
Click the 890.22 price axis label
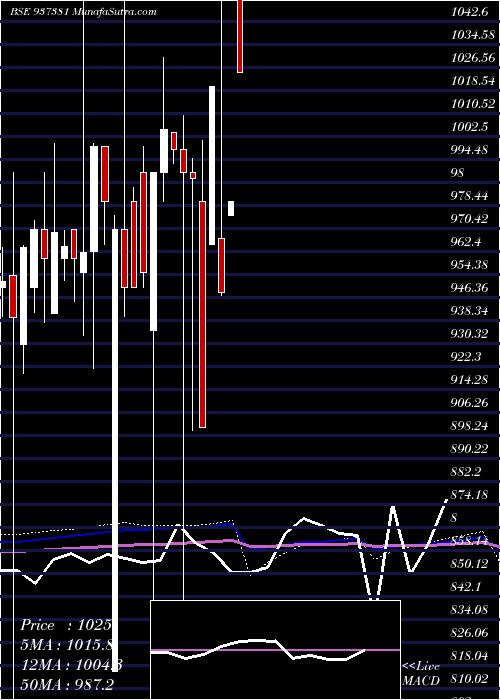(469, 448)
